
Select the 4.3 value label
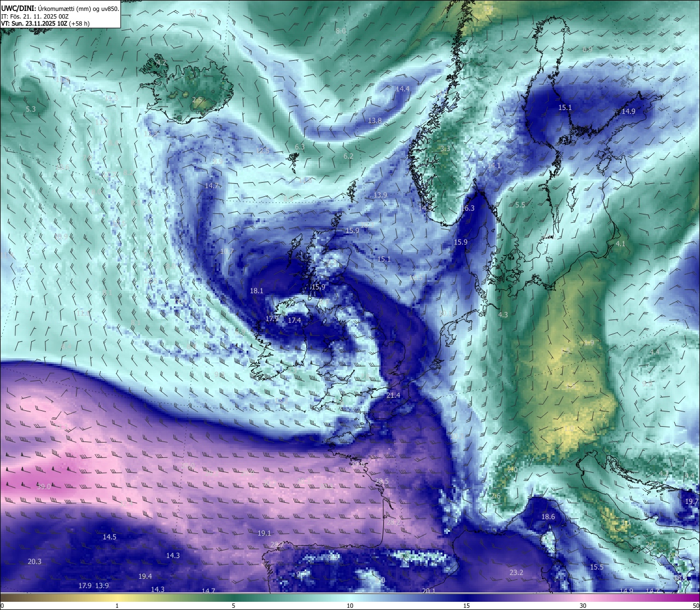(x=503, y=315)
